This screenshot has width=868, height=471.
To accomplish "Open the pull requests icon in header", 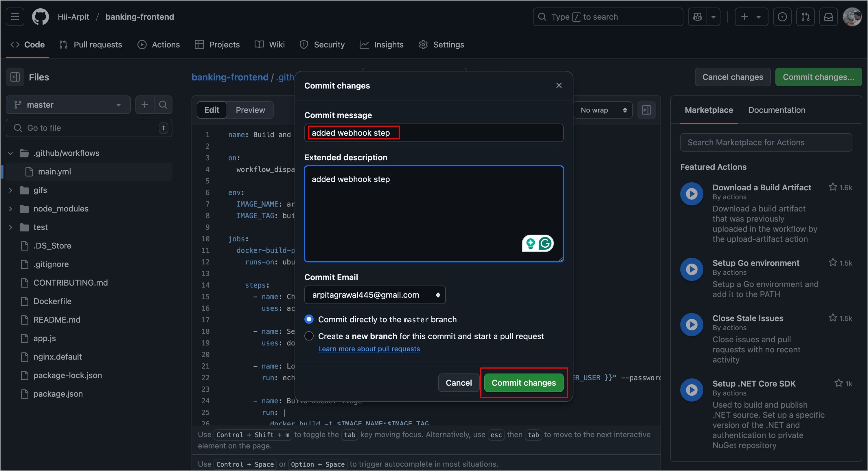I will [805, 16].
